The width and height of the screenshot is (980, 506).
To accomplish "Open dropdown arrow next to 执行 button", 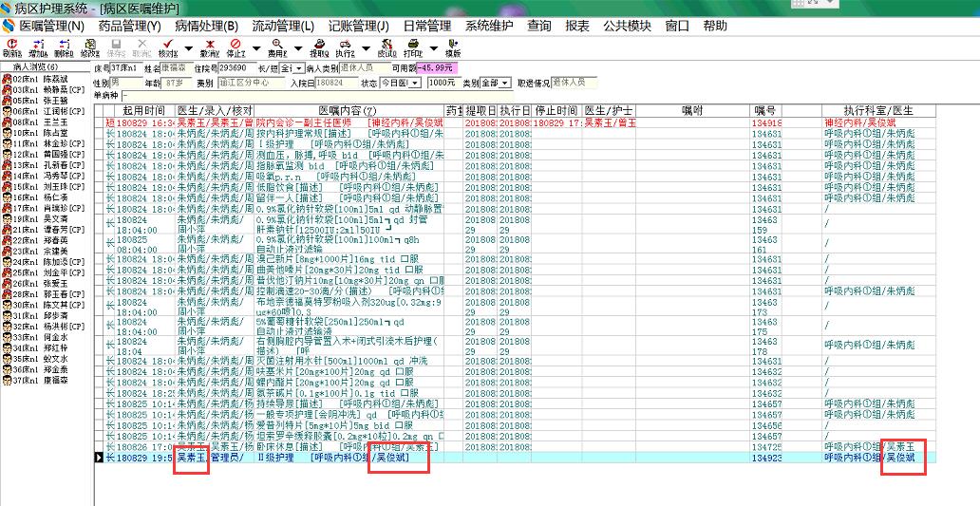I will click(x=366, y=48).
